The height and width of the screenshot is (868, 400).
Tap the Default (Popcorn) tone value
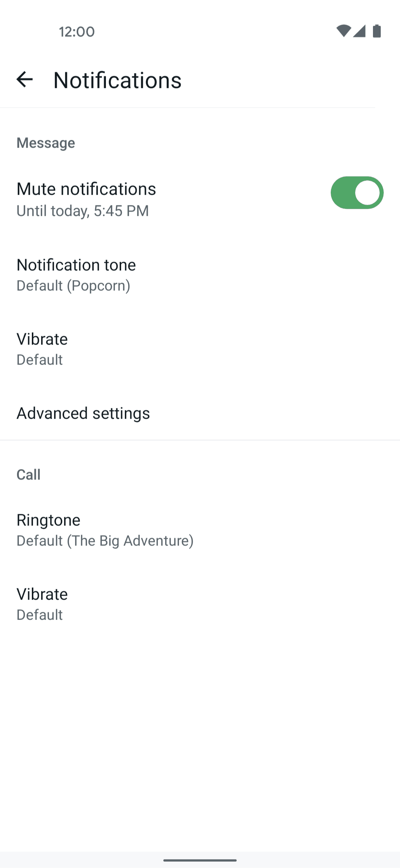(73, 286)
